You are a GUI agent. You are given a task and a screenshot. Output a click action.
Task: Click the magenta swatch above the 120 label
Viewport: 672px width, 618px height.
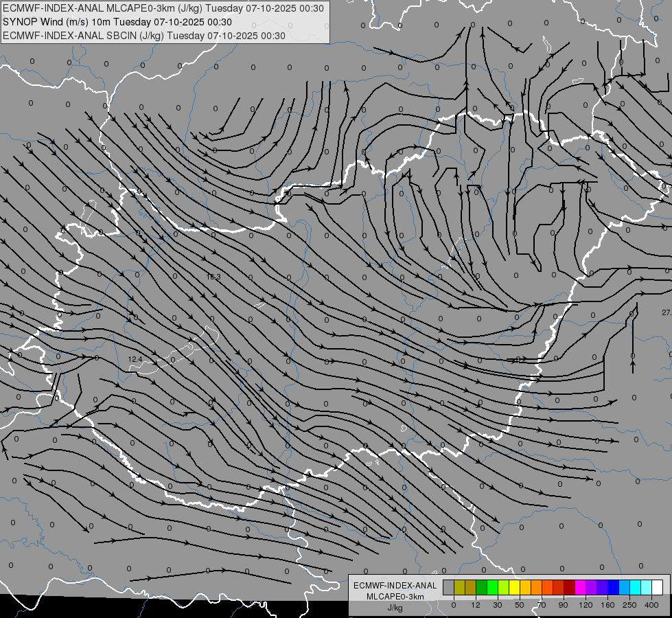click(581, 587)
